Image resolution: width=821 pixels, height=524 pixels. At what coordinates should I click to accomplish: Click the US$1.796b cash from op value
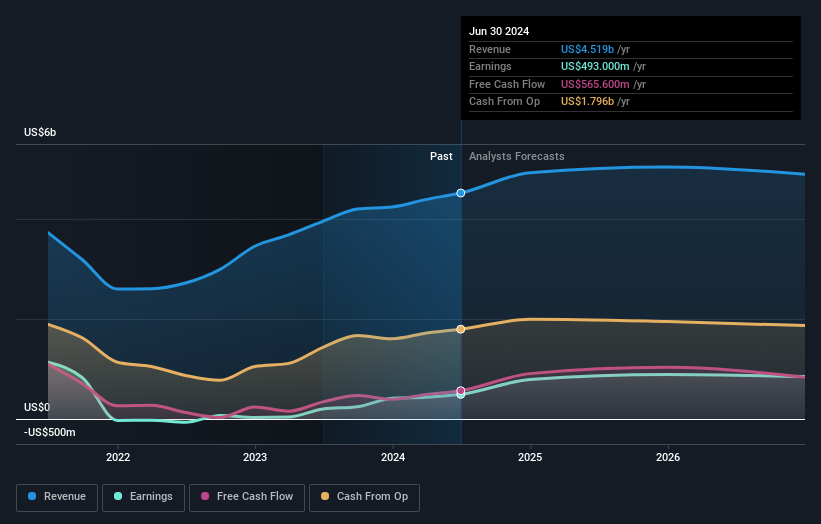click(587, 102)
